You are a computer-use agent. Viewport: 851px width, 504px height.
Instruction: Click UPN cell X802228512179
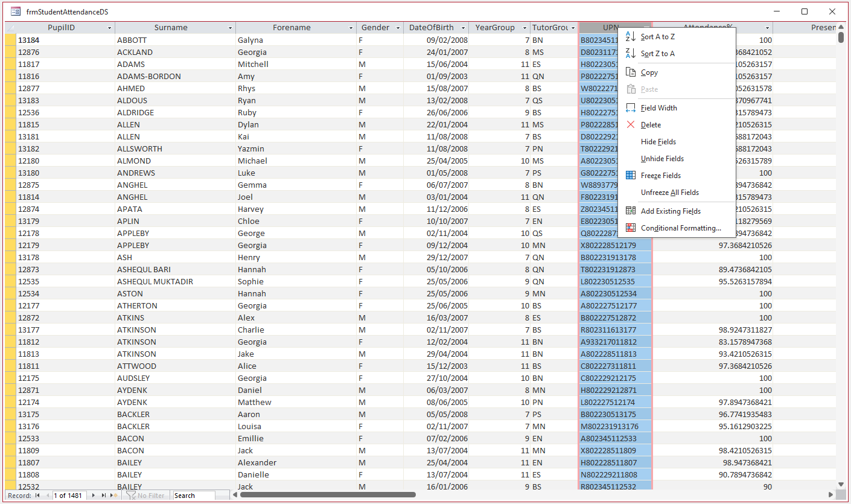tap(616, 245)
